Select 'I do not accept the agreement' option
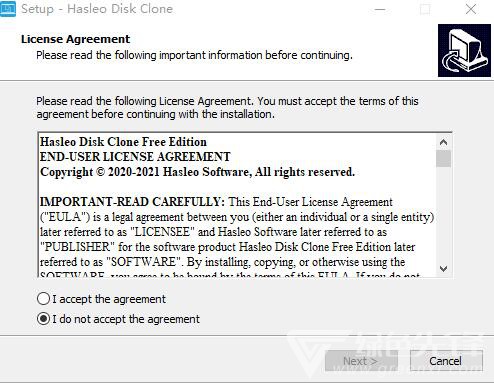This screenshot has height=383, width=494. (x=43, y=319)
